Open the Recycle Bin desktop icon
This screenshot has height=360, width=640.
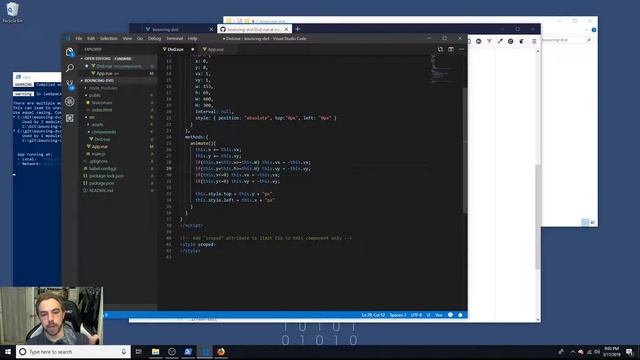[x=12, y=12]
